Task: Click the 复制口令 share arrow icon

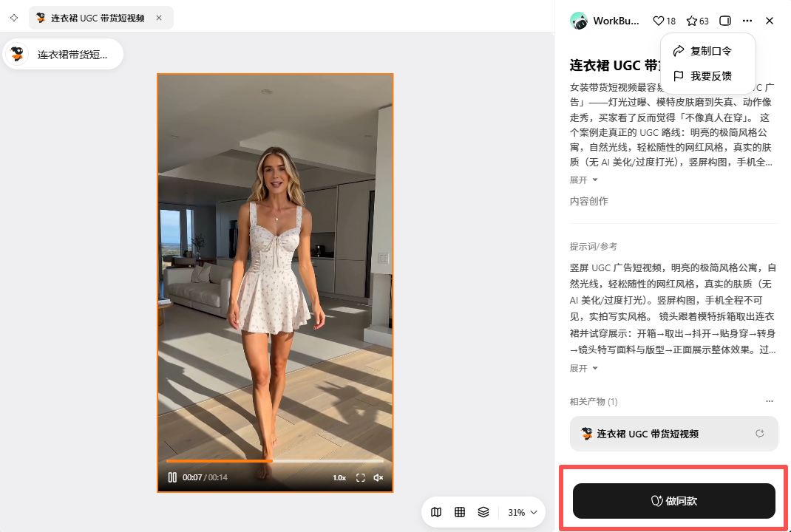Action: coord(679,51)
